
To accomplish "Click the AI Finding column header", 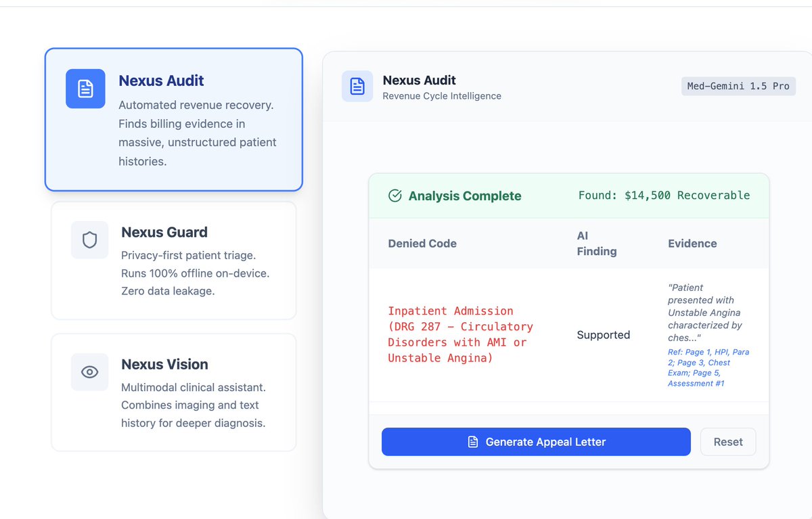I will (x=596, y=244).
